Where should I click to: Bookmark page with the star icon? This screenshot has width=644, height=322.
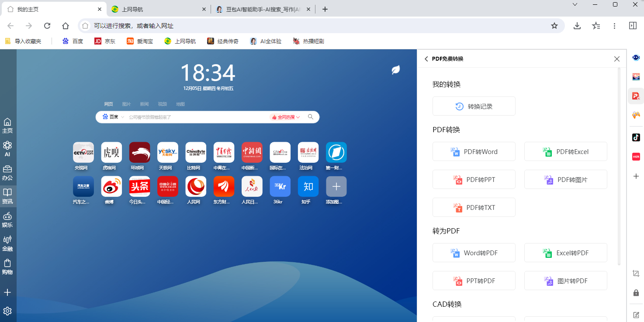[x=554, y=26]
